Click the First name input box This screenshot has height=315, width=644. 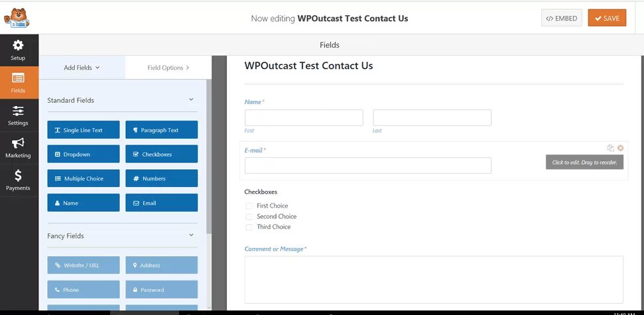(x=304, y=117)
